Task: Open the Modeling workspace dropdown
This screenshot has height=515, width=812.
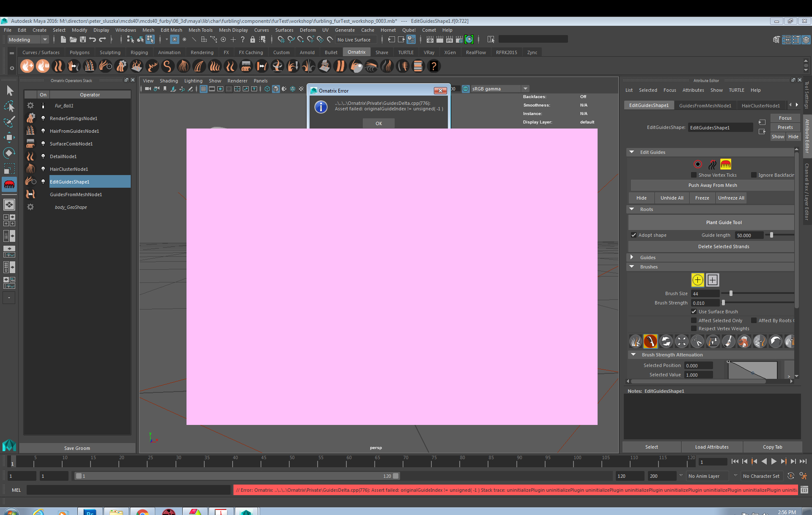Action: (45, 40)
